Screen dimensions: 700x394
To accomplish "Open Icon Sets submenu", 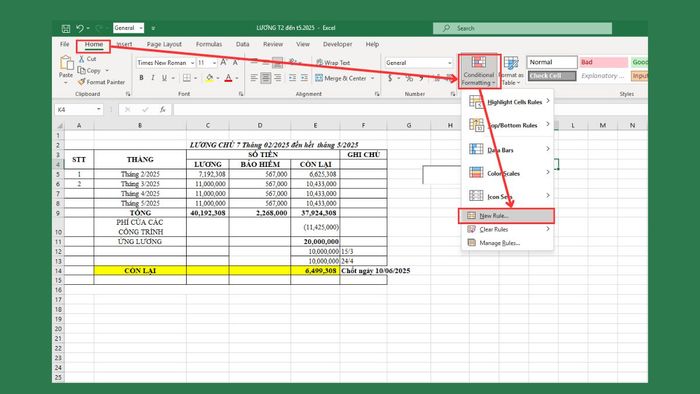I will [508, 196].
